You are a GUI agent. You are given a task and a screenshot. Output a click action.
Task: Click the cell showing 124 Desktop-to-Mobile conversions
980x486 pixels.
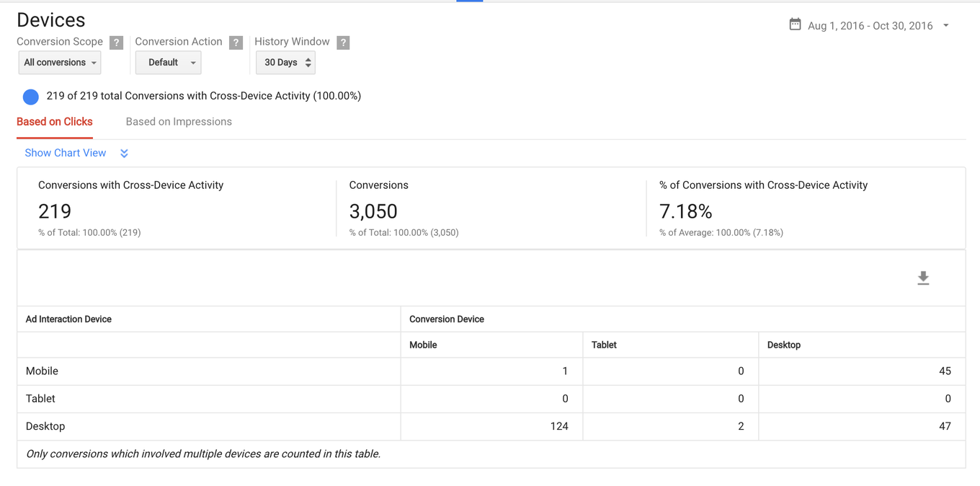559,426
